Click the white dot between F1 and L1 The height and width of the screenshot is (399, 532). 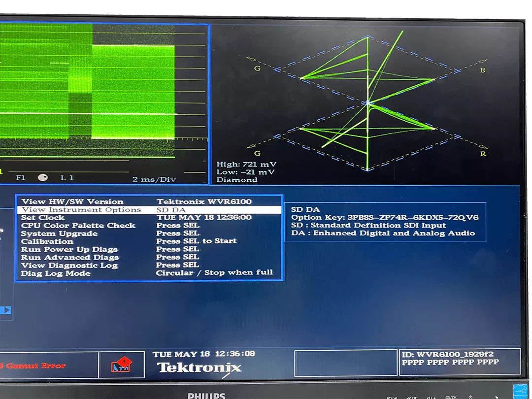[x=43, y=178]
